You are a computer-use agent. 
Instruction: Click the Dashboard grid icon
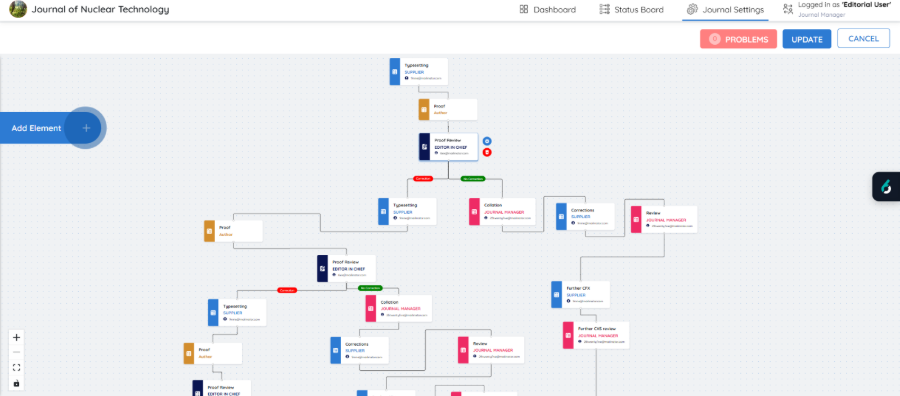(523, 9)
